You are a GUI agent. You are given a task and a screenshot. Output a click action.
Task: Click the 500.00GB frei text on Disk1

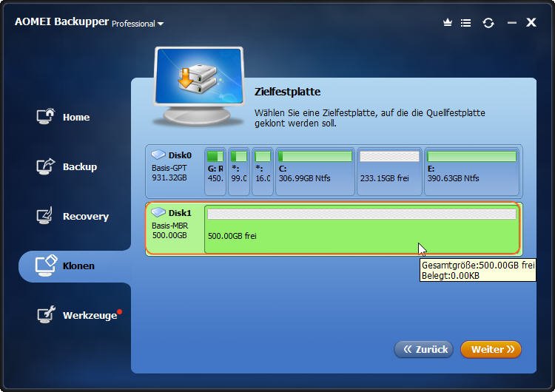pyautogui.click(x=232, y=236)
